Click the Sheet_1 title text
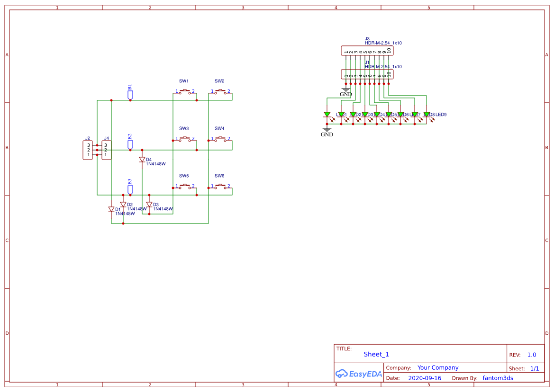The width and height of the screenshot is (554, 392). (376, 354)
